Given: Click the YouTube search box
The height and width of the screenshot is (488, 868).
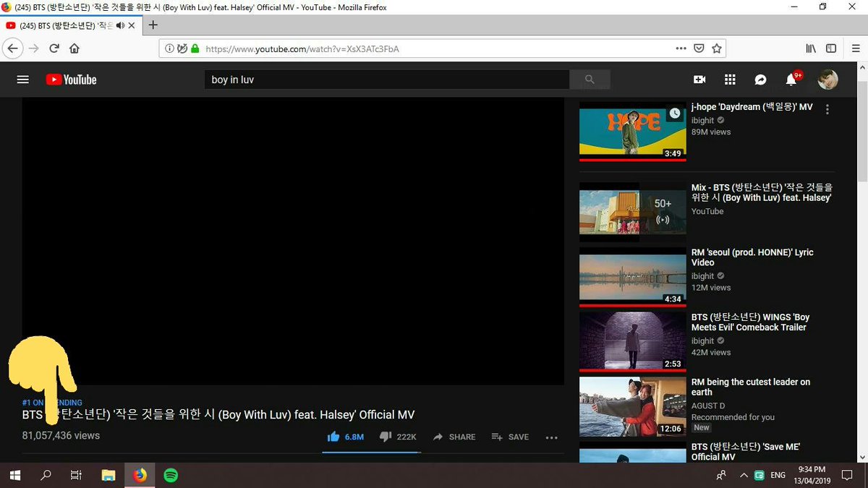Looking at the screenshot, I should (x=387, y=80).
